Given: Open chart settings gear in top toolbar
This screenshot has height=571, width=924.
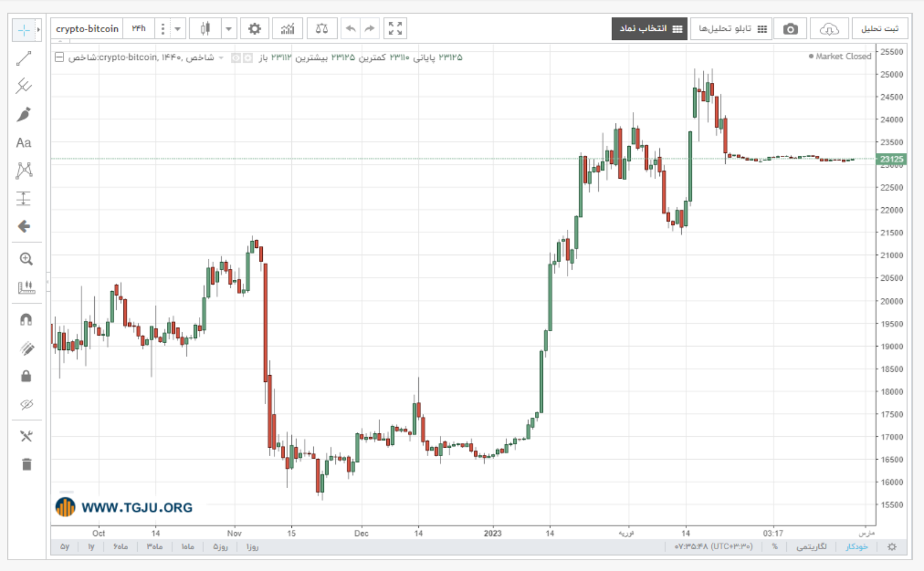Looking at the screenshot, I should [x=254, y=29].
